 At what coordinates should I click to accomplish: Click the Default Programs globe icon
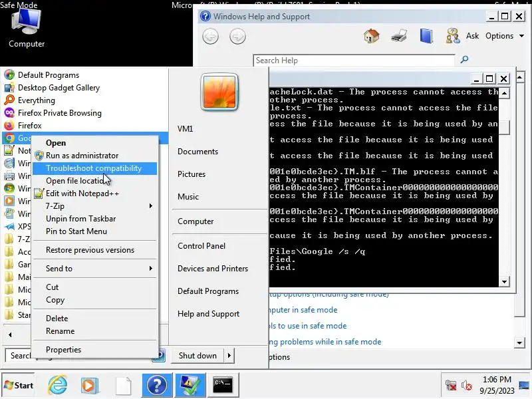9,75
